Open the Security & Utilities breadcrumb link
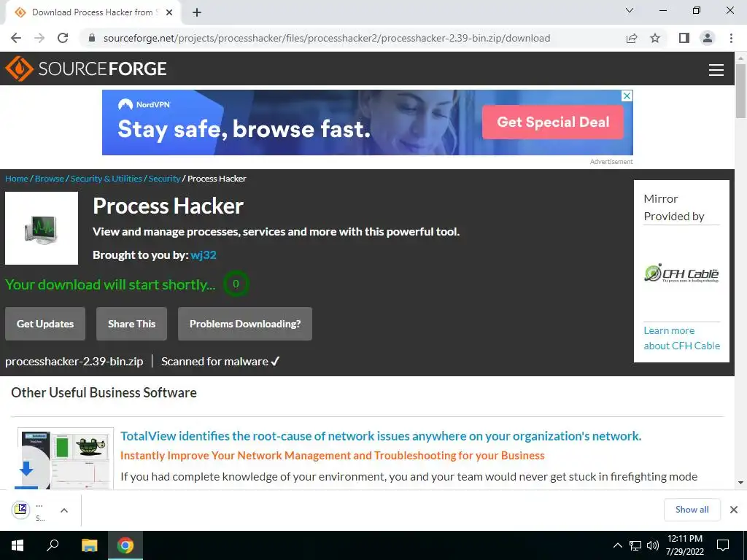The image size is (747, 560). click(107, 179)
